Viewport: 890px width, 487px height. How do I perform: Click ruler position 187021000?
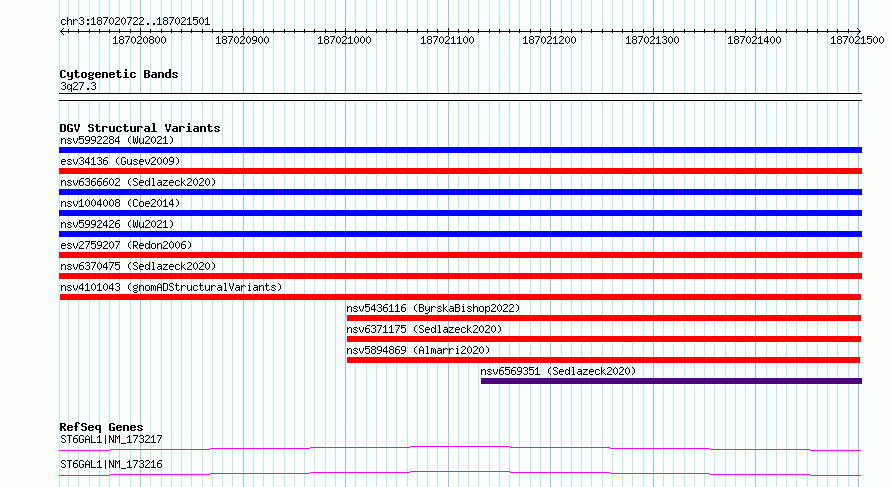pyautogui.click(x=345, y=40)
